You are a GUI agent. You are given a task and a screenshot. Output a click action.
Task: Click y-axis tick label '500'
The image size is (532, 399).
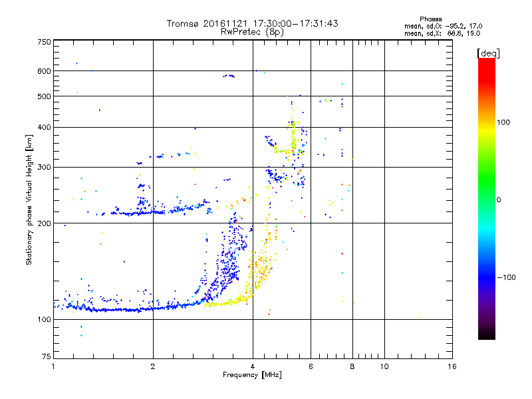click(44, 96)
